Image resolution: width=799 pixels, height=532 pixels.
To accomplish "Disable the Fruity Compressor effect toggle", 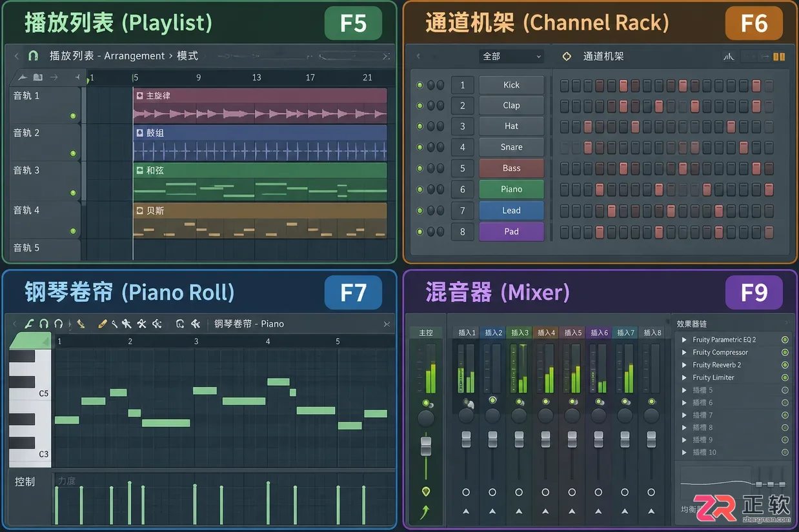I will click(785, 352).
